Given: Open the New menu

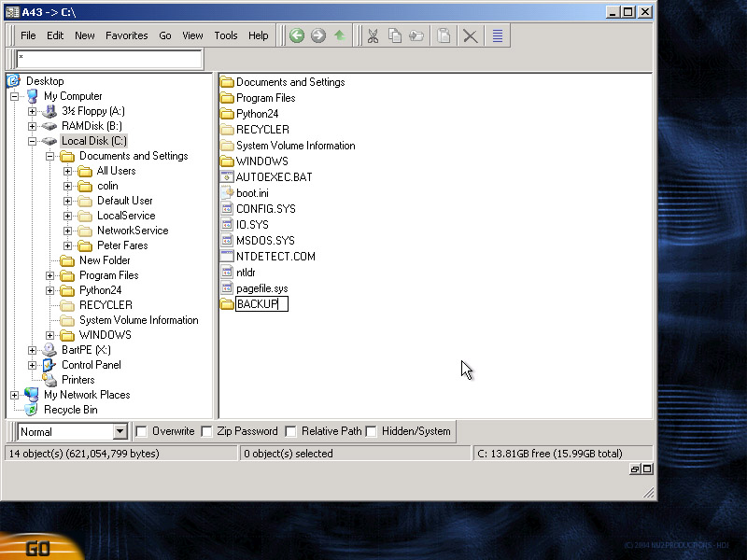Looking at the screenshot, I should tap(85, 35).
